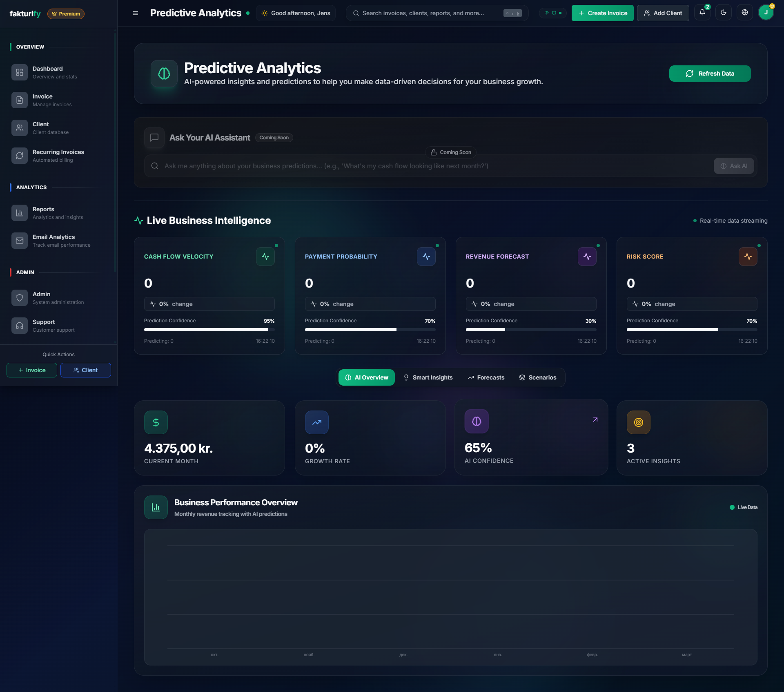Open the language globe menu
The width and height of the screenshot is (784, 692).
[x=744, y=13]
